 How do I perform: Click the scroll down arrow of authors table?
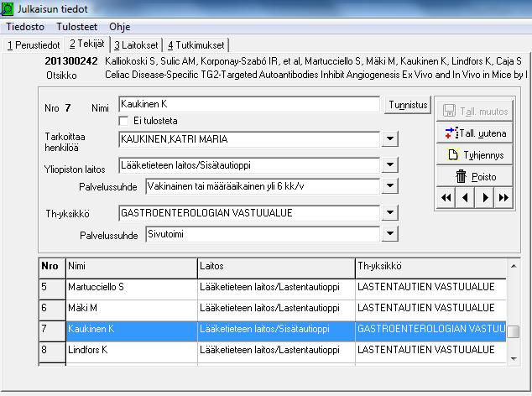click(514, 358)
